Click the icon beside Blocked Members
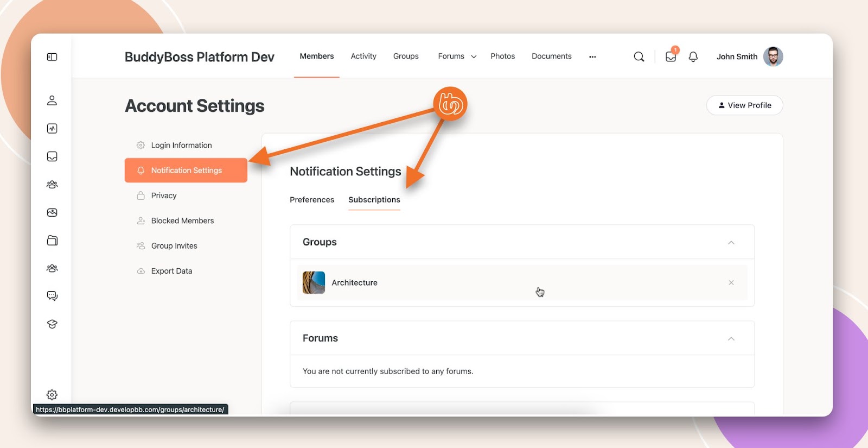The width and height of the screenshot is (868, 448). (141, 221)
